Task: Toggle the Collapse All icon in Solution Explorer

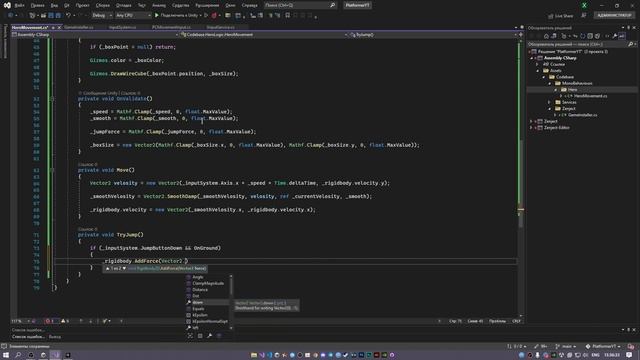Action: (590, 36)
